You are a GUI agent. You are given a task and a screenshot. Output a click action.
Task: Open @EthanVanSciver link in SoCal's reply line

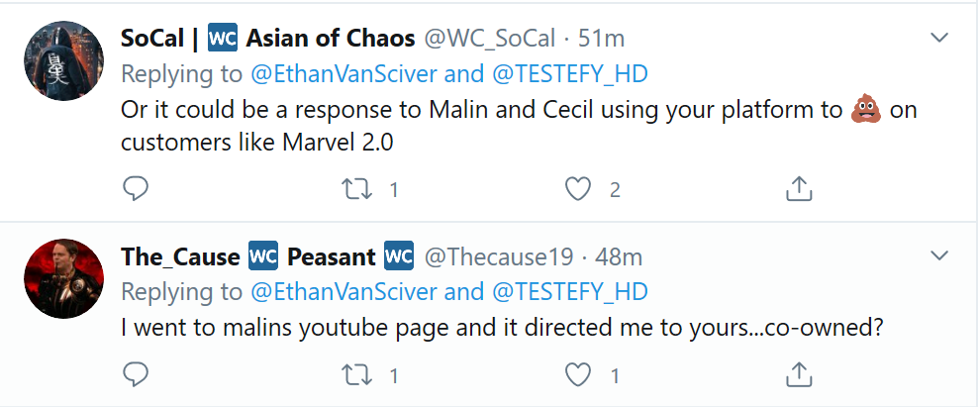[x=343, y=73]
